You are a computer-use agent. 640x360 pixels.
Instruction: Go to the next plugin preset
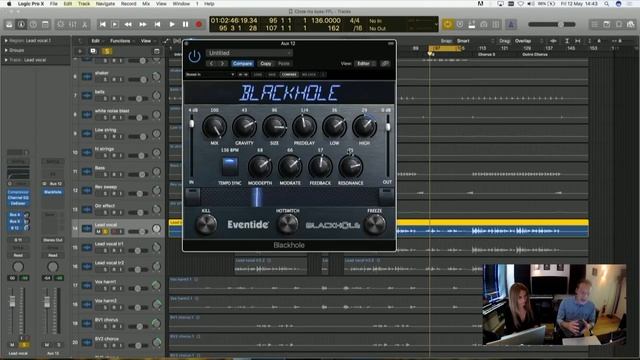coord(222,64)
